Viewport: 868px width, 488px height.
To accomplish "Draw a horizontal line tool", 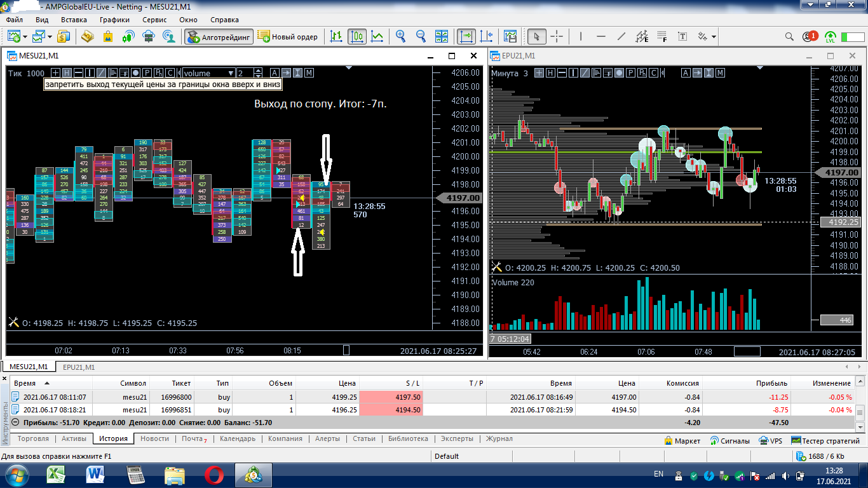I will (x=601, y=36).
